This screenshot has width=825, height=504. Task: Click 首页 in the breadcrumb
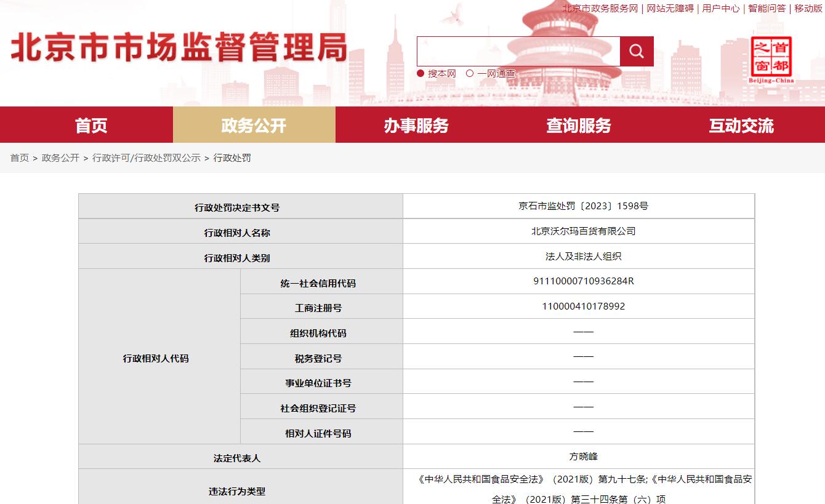(x=20, y=158)
